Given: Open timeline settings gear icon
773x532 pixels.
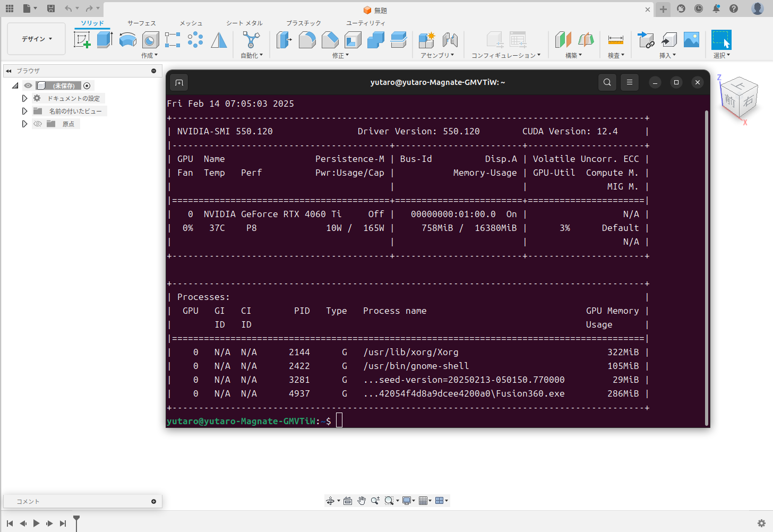Looking at the screenshot, I should [x=761, y=523].
